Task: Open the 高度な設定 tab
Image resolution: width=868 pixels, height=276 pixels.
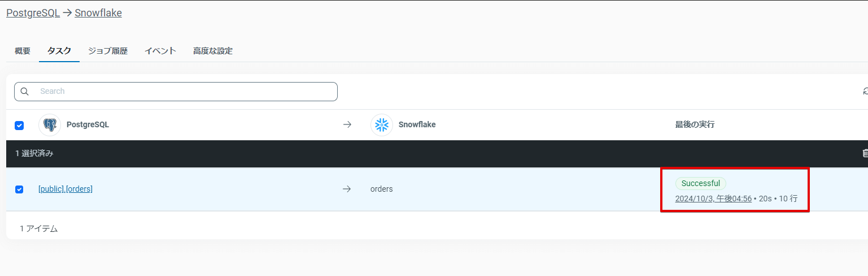Action: (x=213, y=51)
